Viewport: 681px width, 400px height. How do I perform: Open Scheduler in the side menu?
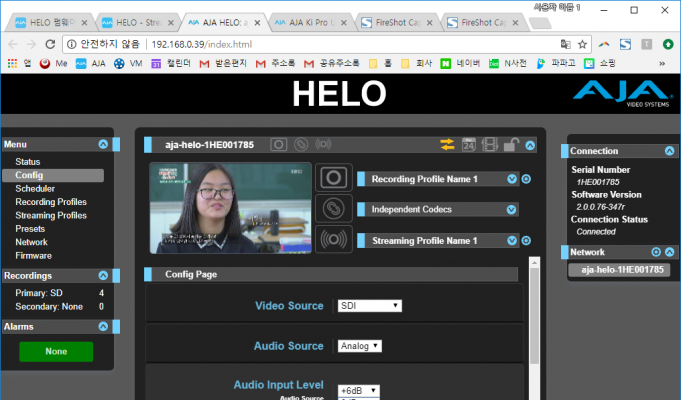35,188
